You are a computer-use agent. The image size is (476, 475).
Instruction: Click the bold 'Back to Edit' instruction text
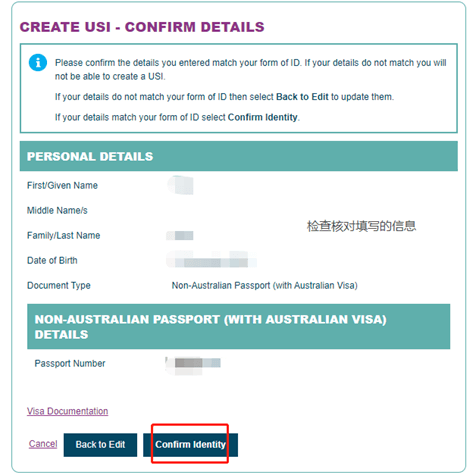(302, 97)
